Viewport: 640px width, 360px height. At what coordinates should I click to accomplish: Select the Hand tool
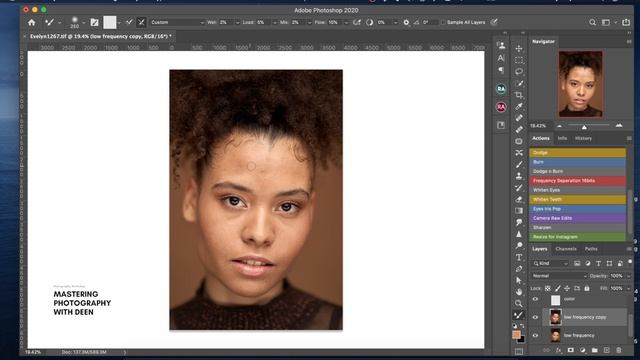[x=519, y=292]
